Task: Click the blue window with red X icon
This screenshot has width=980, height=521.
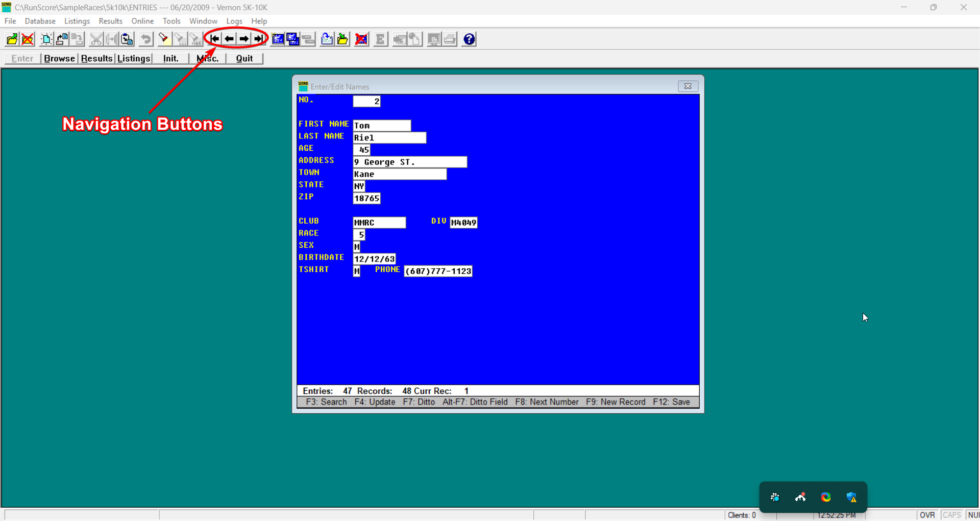Action: tap(362, 39)
